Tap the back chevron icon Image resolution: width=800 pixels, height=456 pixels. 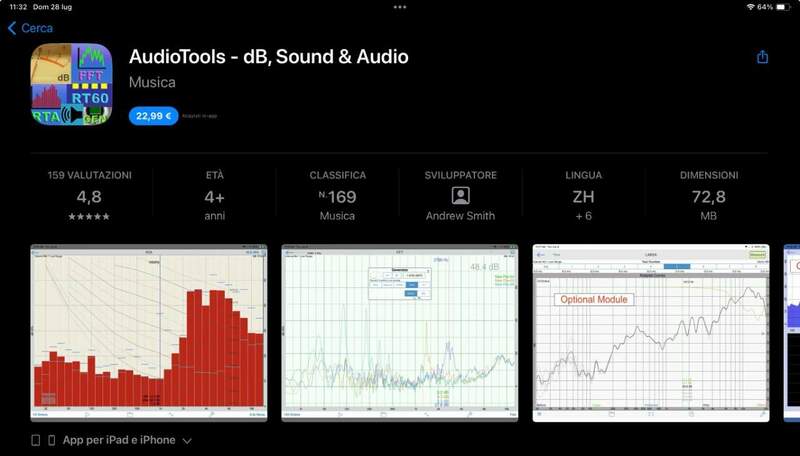point(12,28)
